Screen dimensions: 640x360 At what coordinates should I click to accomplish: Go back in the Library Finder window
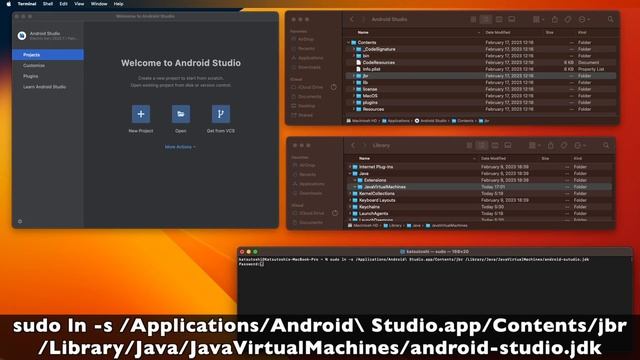[x=353, y=145]
